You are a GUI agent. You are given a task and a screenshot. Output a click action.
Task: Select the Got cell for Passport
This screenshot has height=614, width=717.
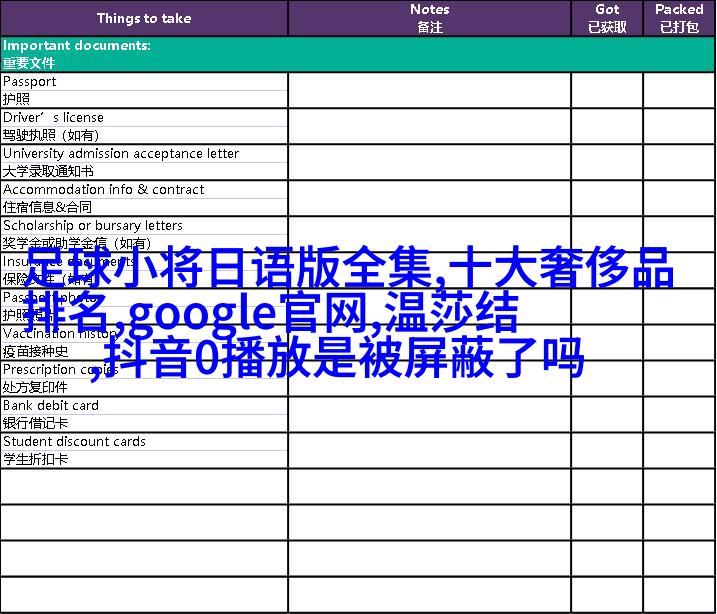click(x=607, y=91)
